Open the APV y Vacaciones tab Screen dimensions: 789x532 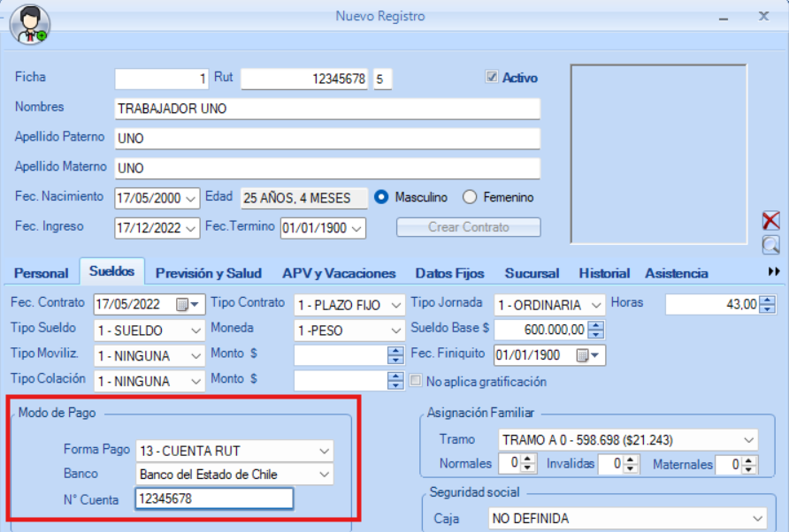tap(339, 273)
